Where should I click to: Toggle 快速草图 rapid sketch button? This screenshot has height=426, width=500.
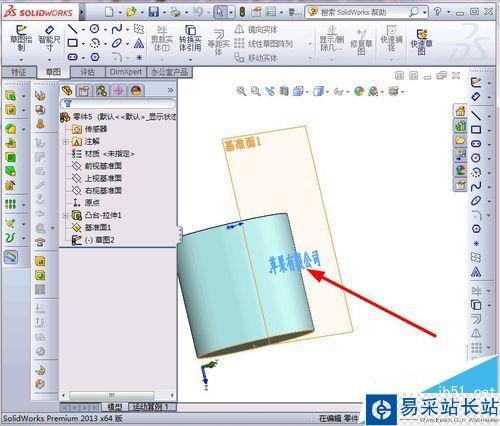(x=422, y=42)
